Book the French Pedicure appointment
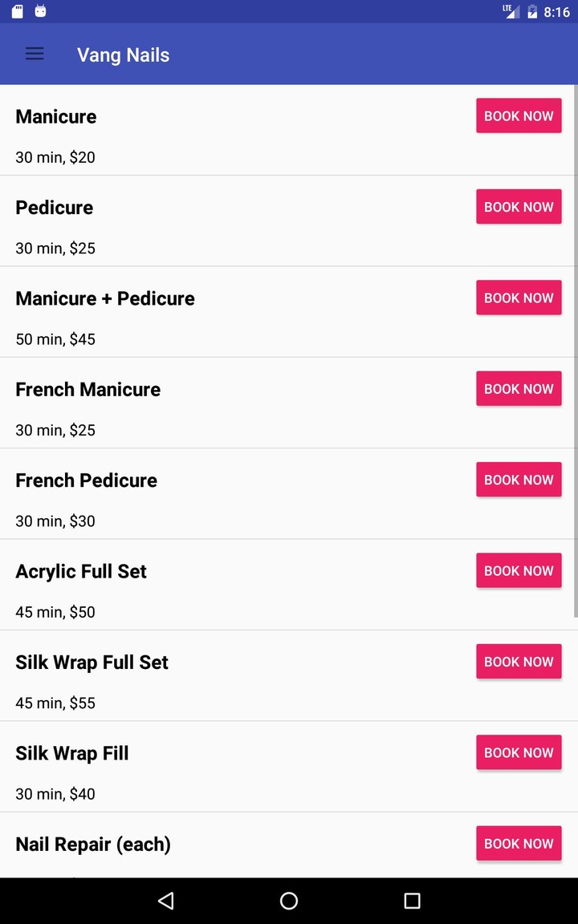The width and height of the screenshot is (578, 924). coord(519,480)
